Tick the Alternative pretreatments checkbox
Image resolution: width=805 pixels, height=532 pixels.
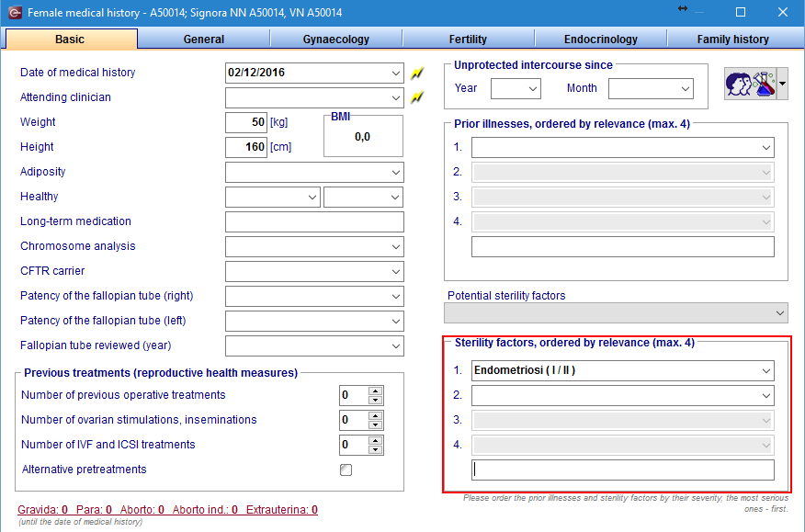[346, 470]
